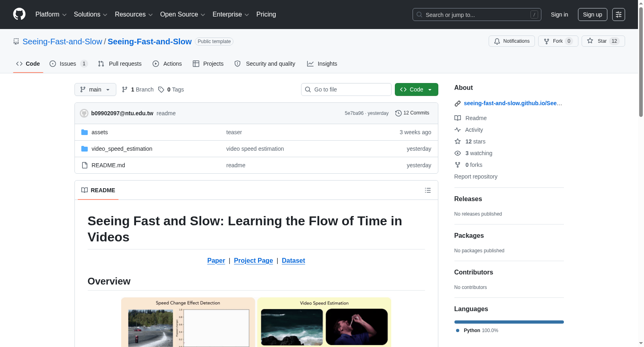Viewport: 644px width, 347px height.
Task: Click the book icon in README tab
Action: [x=85, y=190]
